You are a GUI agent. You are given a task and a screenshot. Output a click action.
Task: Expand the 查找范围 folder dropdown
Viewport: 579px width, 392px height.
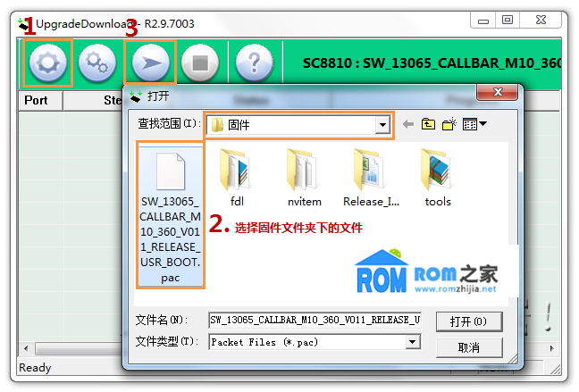point(383,125)
